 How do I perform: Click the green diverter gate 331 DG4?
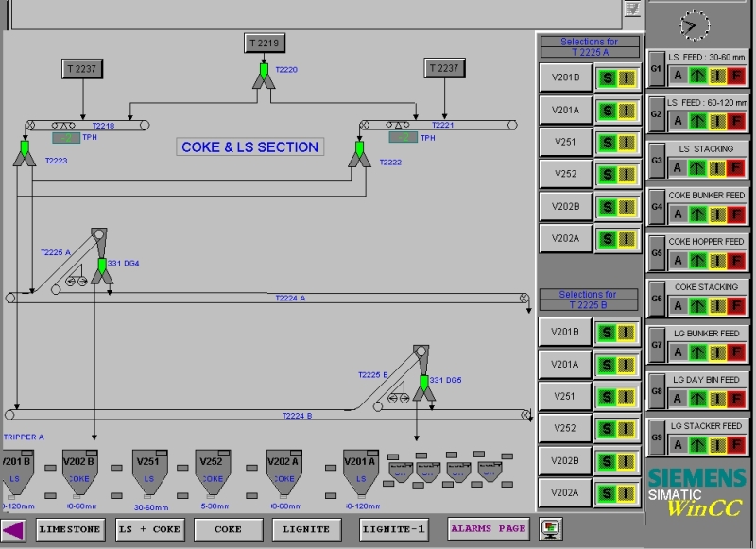[x=101, y=264]
